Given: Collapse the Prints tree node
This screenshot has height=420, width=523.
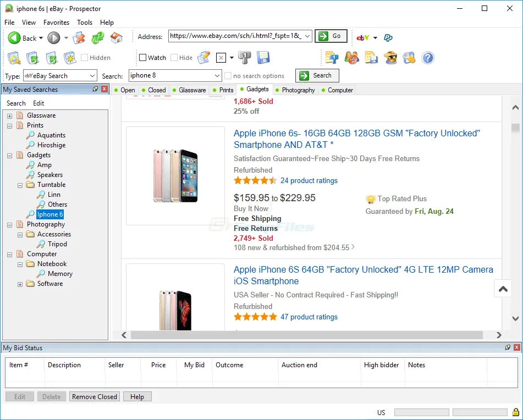Looking at the screenshot, I should pos(10,126).
